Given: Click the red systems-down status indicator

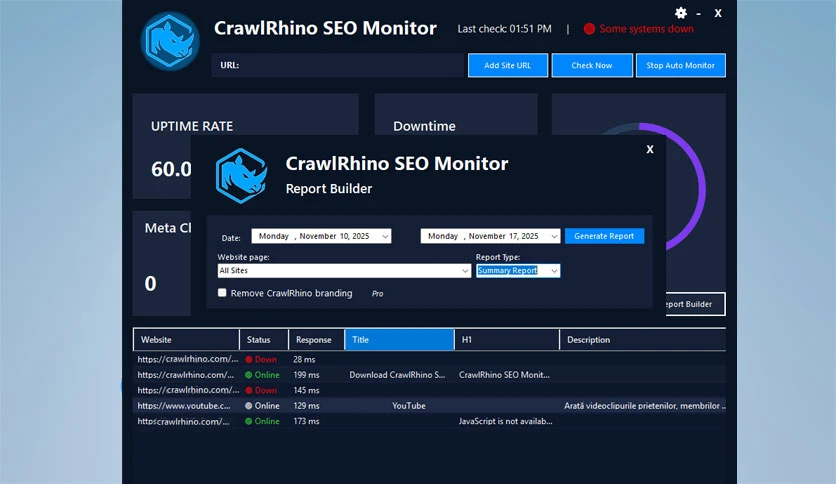Looking at the screenshot, I should coord(589,29).
